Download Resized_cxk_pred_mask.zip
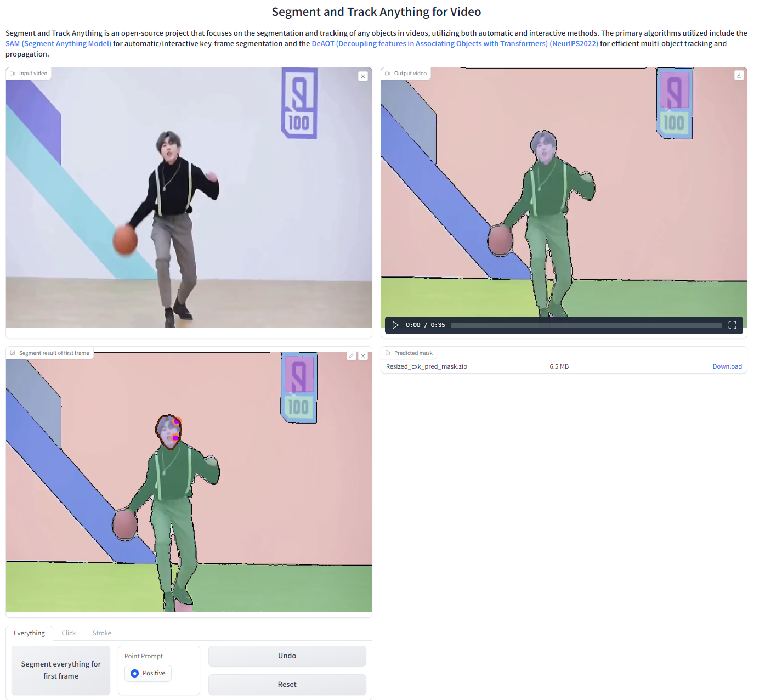 [x=727, y=366]
